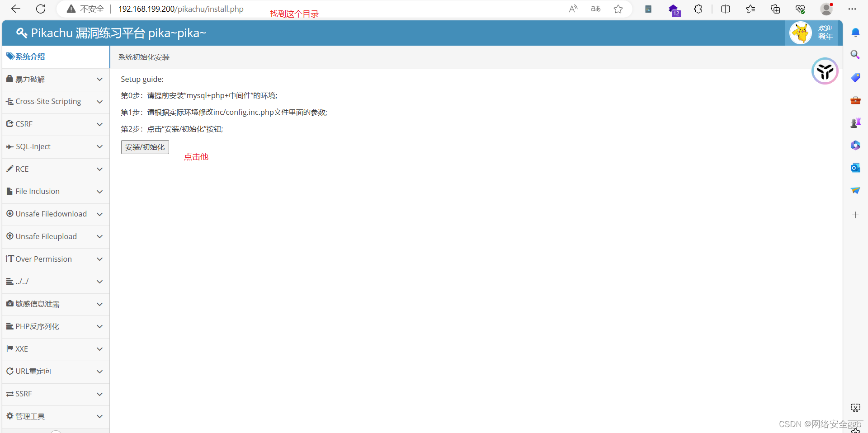Open the sidebar screenshot icon at bottom
The height and width of the screenshot is (433, 868).
click(855, 408)
